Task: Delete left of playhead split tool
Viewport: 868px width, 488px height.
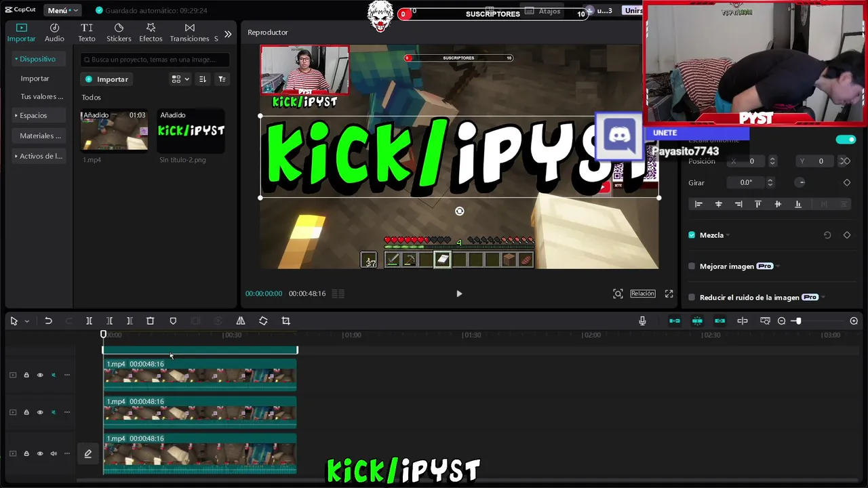Action: tap(109, 321)
